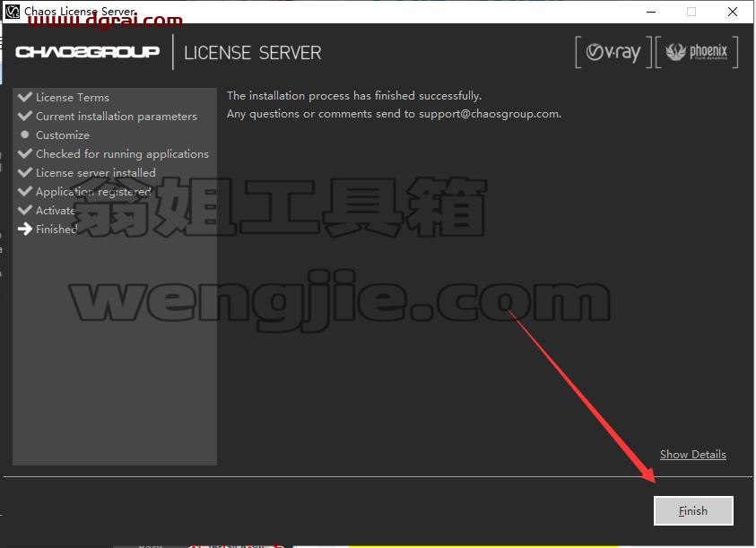The height and width of the screenshot is (548, 756).
Task: Select the License Terms step checkmark
Action: [24, 97]
